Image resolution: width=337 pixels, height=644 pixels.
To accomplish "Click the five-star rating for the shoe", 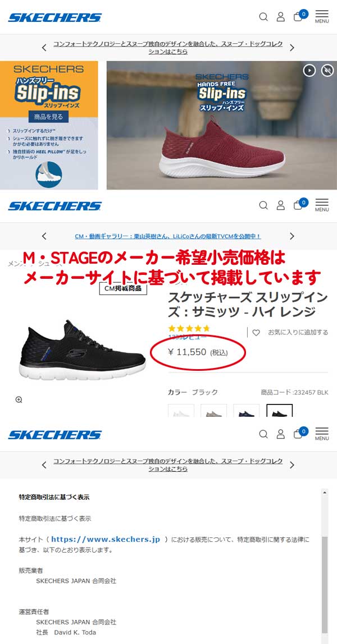I will point(189,329).
